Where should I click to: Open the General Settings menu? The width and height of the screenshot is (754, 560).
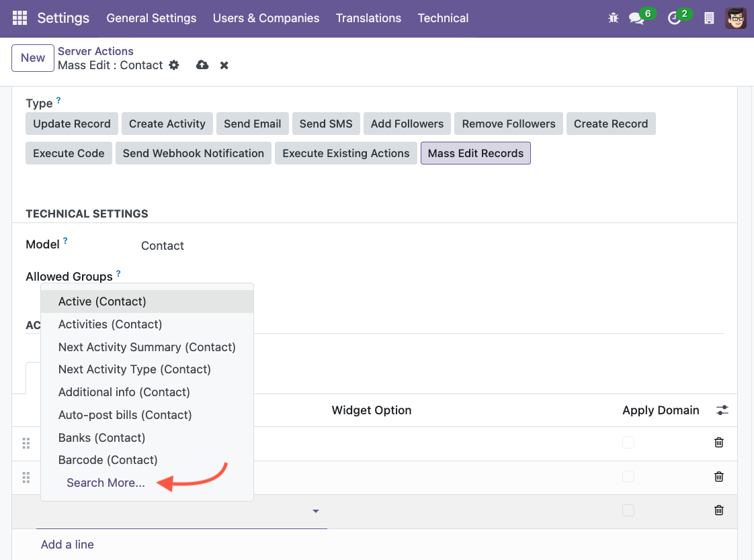151,18
